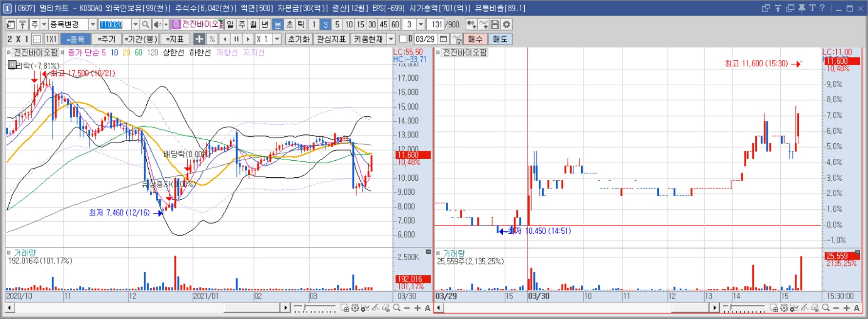Viewport: 868px width, 319px height.
Task: Open the calendar date picker icon
Action: click(443, 39)
